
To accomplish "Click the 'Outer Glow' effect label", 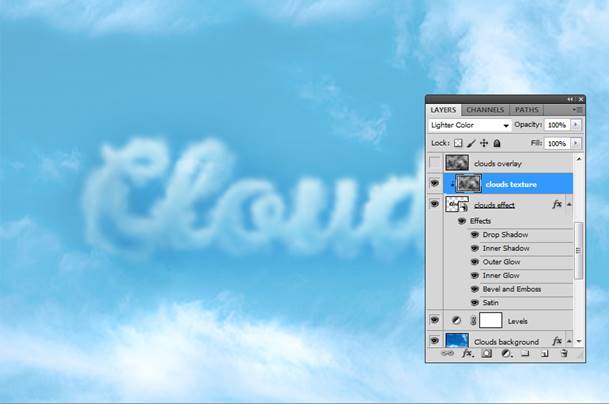I will [501, 262].
